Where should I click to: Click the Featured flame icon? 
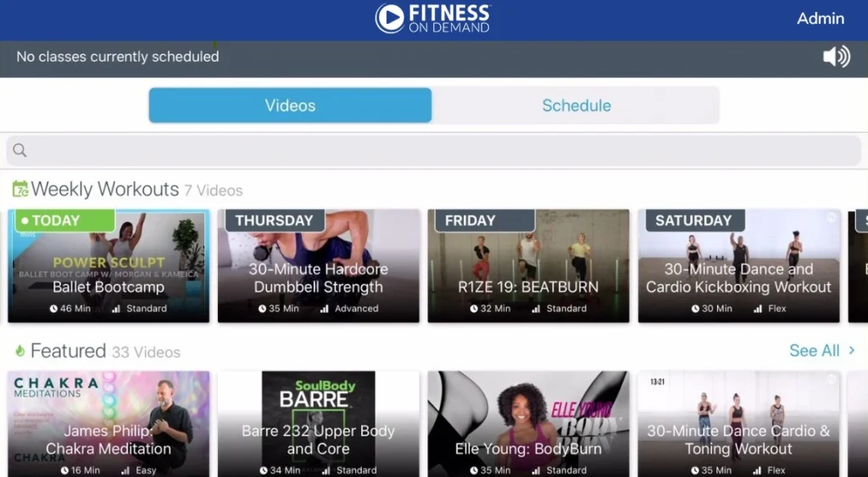[x=20, y=351]
